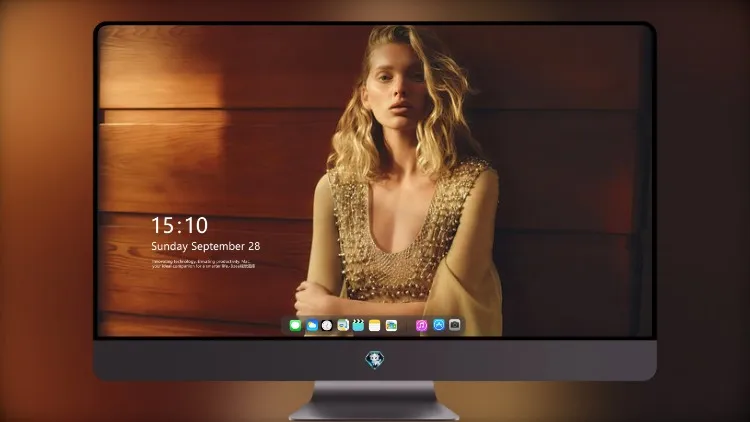Click the divider line in the dock
This screenshot has width=750, height=422.
[x=407, y=326]
